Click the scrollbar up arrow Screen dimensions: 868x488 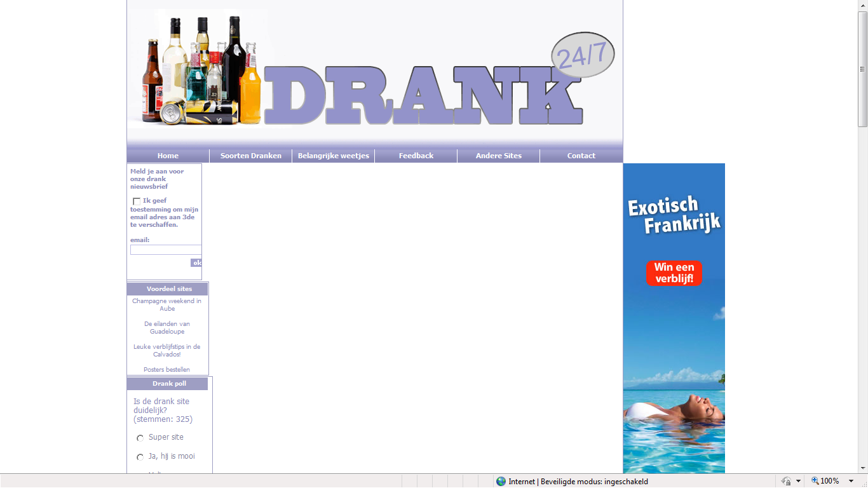coord(862,5)
